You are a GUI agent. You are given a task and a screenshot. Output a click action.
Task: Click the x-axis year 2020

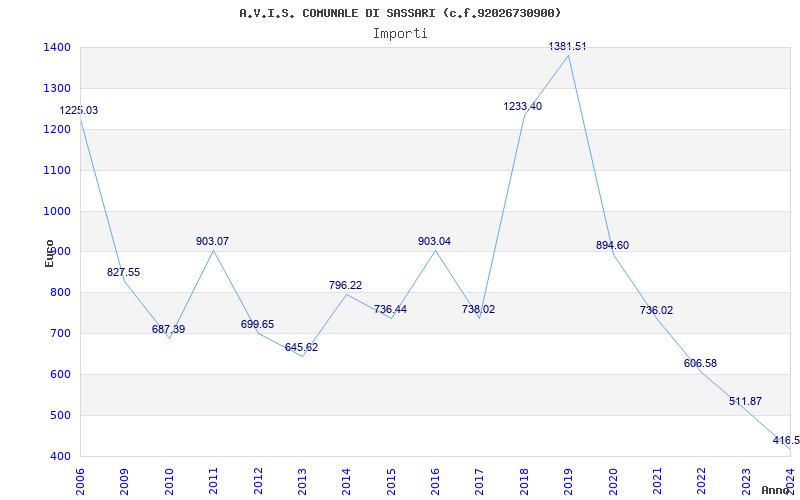(x=613, y=482)
